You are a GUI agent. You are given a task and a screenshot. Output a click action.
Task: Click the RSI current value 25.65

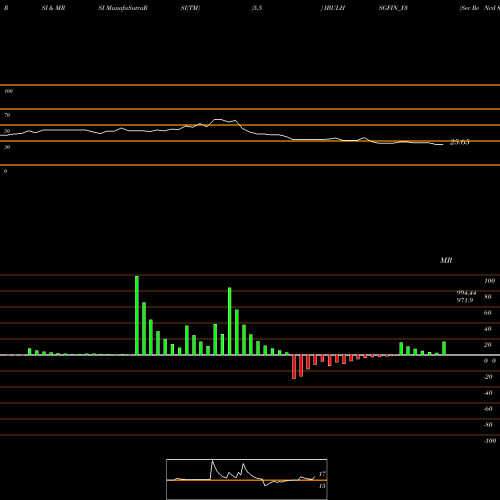coord(459,142)
